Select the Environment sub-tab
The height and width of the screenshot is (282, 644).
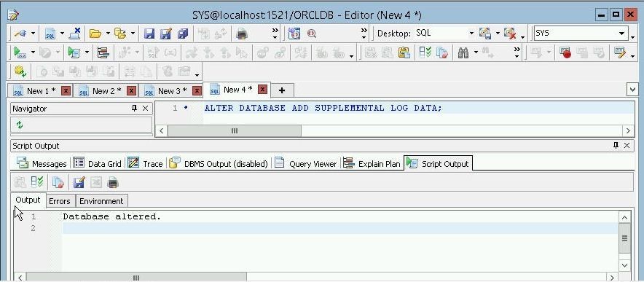pos(101,201)
